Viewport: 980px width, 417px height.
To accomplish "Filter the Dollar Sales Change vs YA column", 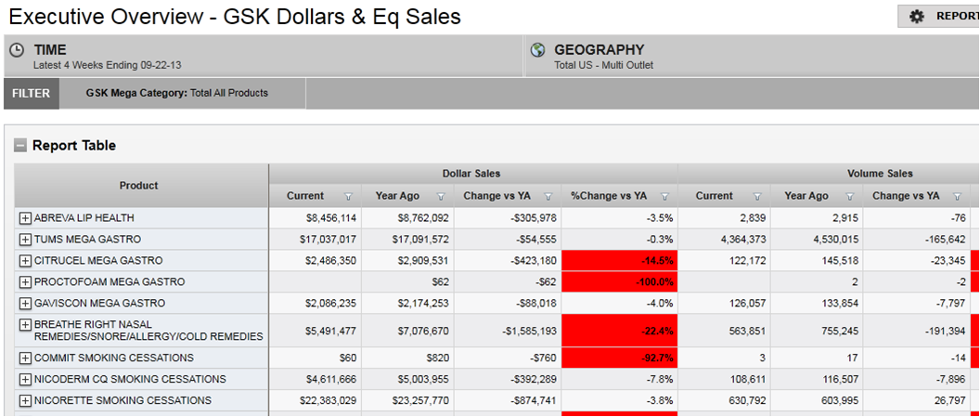I will pos(548,197).
